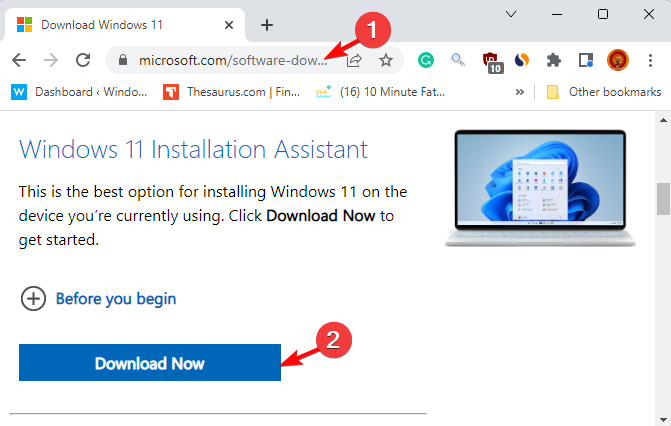671x426 pixels.
Task: Bookmark this page with the star
Action: [x=386, y=60]
